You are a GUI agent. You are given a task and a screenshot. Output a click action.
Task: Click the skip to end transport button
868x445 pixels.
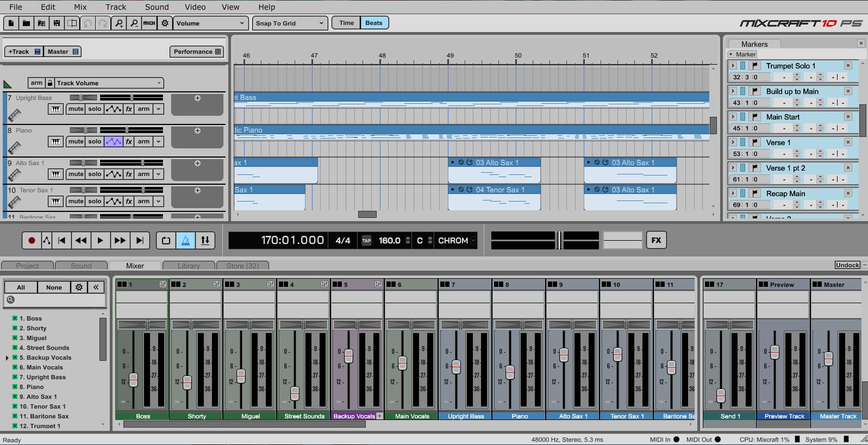(139, 240)
